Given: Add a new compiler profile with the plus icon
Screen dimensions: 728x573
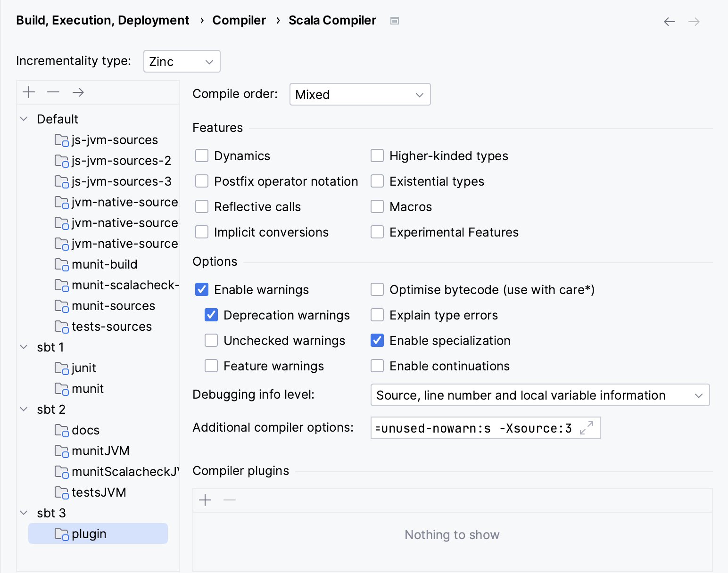Looking at the screenshot, I should [28, 92].
